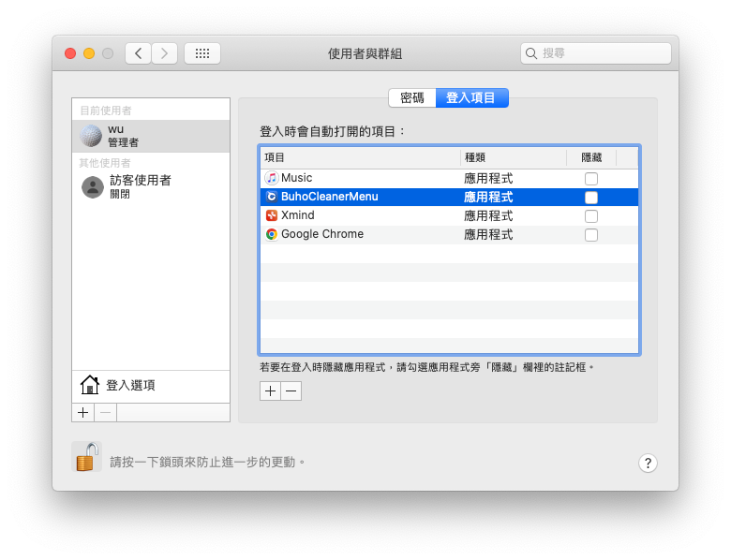
Task: Click the house icon for login options
Action: coord(90,385)
